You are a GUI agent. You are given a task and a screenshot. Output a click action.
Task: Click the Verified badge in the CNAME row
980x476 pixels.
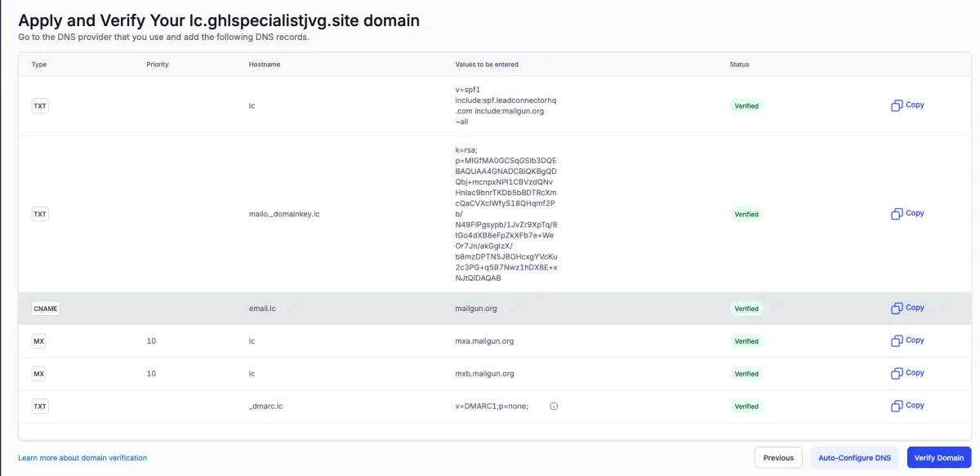tap(746, 309)
